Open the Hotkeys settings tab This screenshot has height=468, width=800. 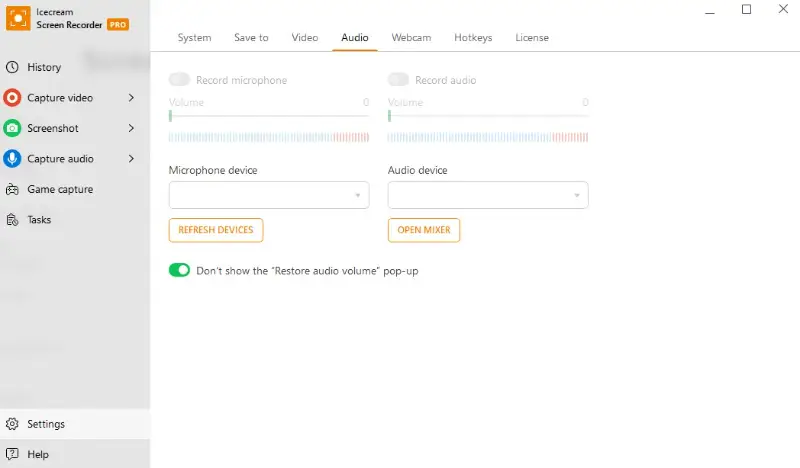tap(473, 38)
